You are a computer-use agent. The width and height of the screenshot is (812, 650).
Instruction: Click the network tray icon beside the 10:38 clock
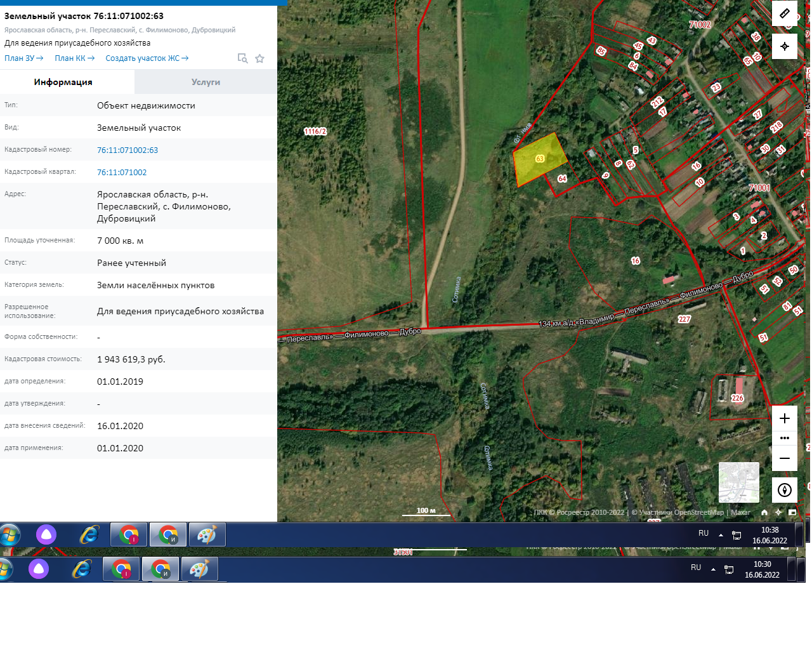[737, 535]
